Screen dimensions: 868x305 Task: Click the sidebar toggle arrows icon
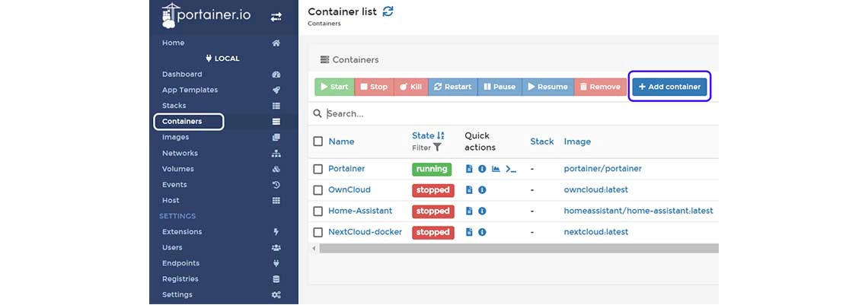tap(276, 17)
